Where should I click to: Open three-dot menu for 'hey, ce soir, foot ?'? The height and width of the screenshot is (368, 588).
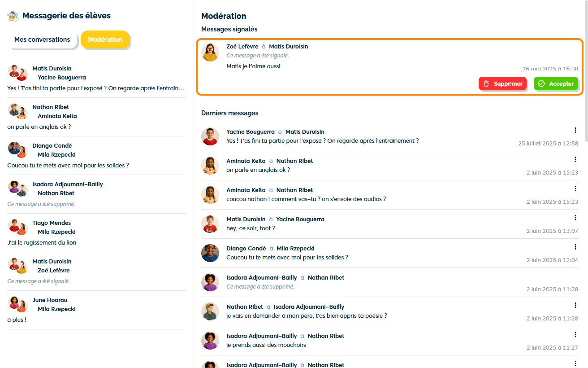point(575,218)
